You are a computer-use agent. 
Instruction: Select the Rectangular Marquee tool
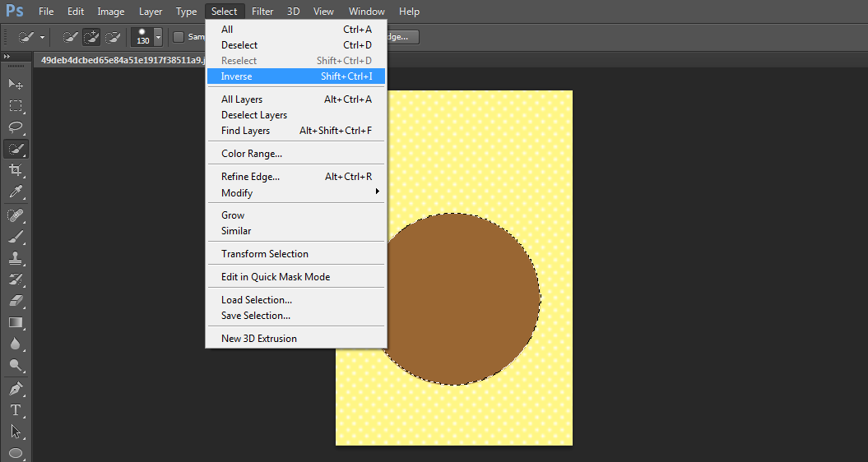coord(16,105)
